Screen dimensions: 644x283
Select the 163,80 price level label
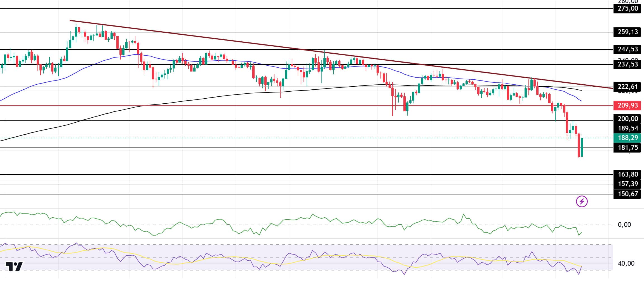tap(627, 174)
